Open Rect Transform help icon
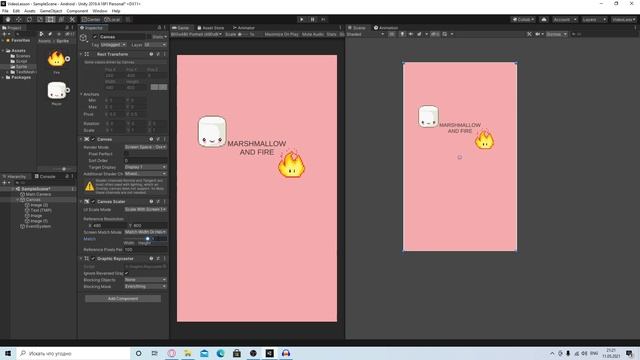This screenshot has height=360, width=640. [151, 54]
